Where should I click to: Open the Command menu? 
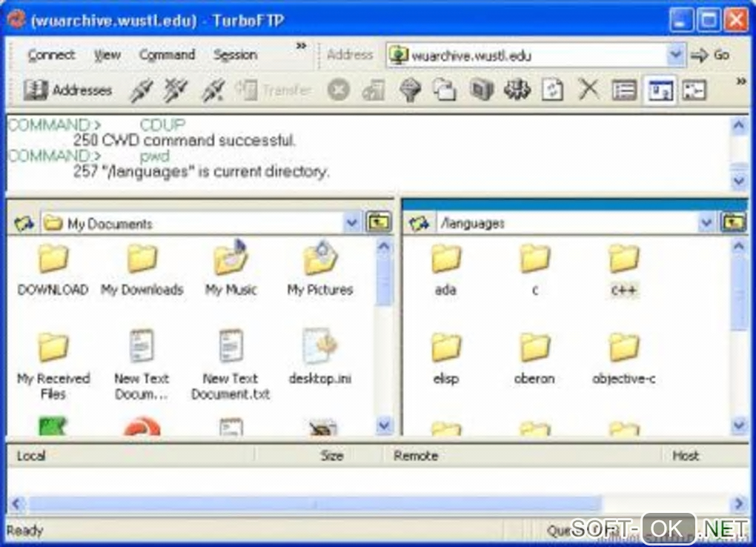167,55
